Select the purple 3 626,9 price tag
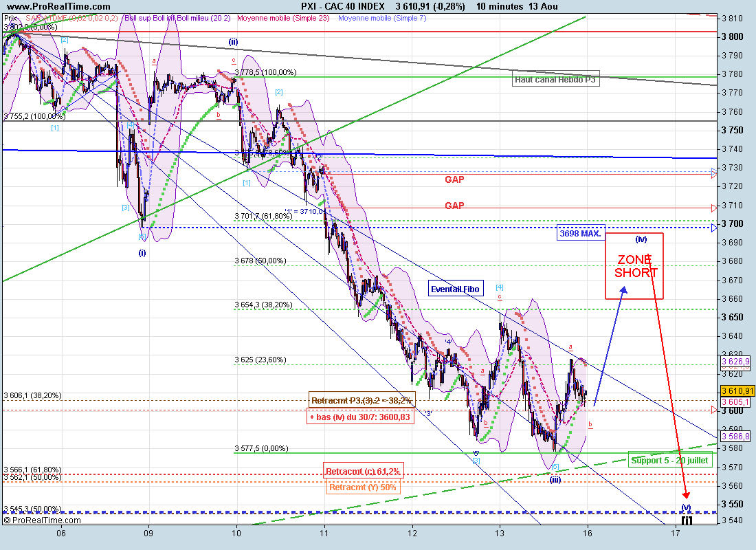This screenshot has width=756, height=550. point(735,362)
